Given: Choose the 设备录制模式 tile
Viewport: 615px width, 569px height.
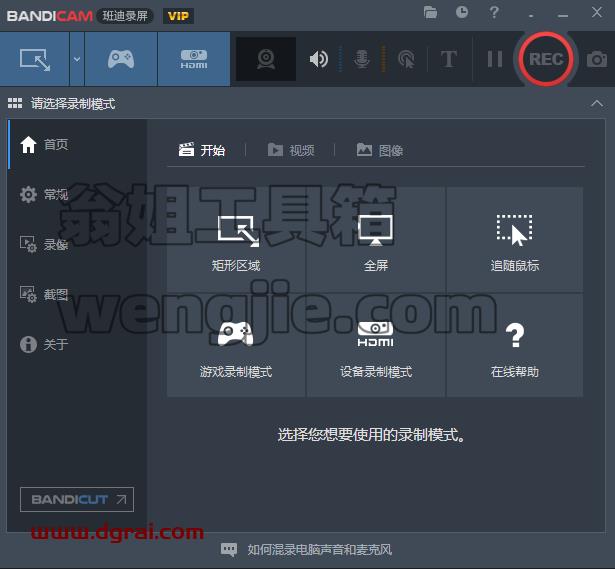Looking at the screenshot, I should [376, 345].
